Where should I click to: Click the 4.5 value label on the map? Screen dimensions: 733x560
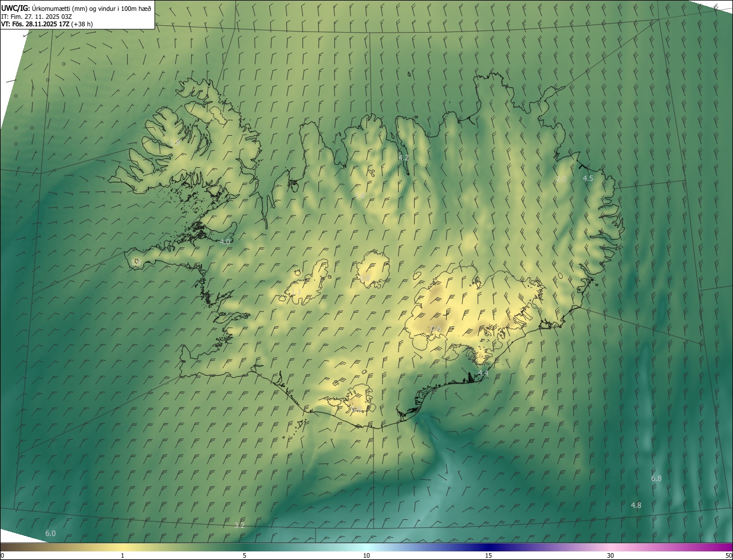pyautogui.click(x=588, y=179)
